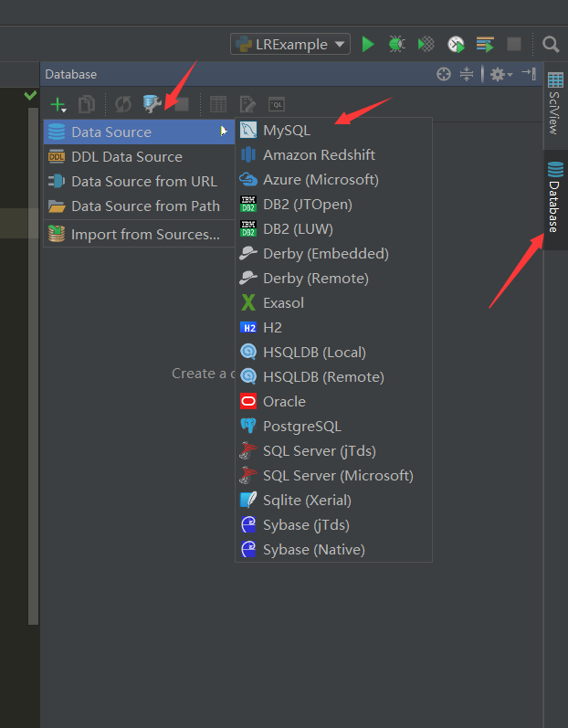Run LRExample with coverage icon

point(426,44)
